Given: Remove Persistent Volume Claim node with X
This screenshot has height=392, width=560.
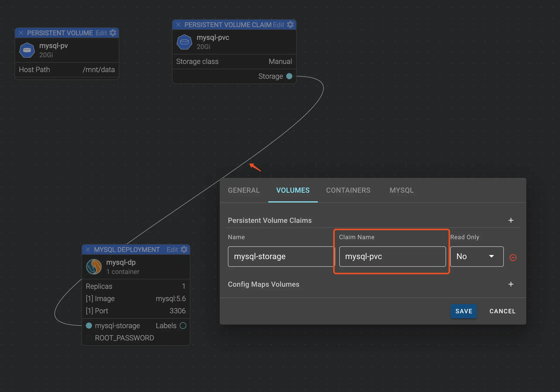Looking at the screenshot, I should coord(178,25).
